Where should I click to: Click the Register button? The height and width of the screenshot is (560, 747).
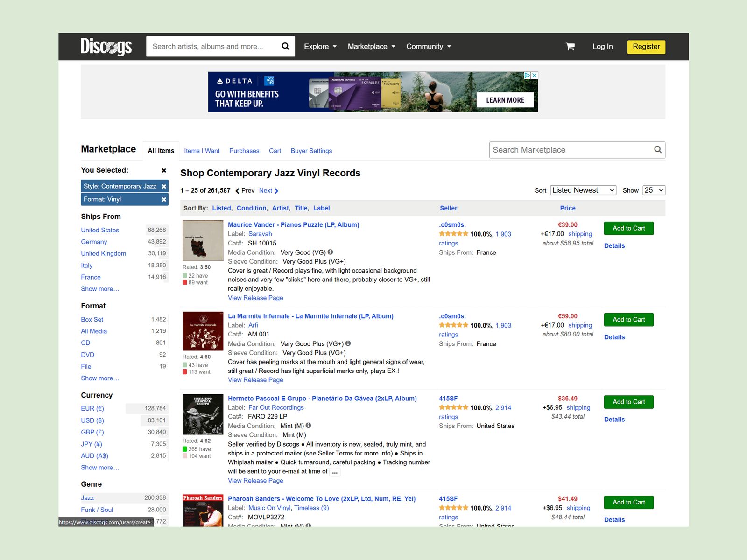click(646, 47)
